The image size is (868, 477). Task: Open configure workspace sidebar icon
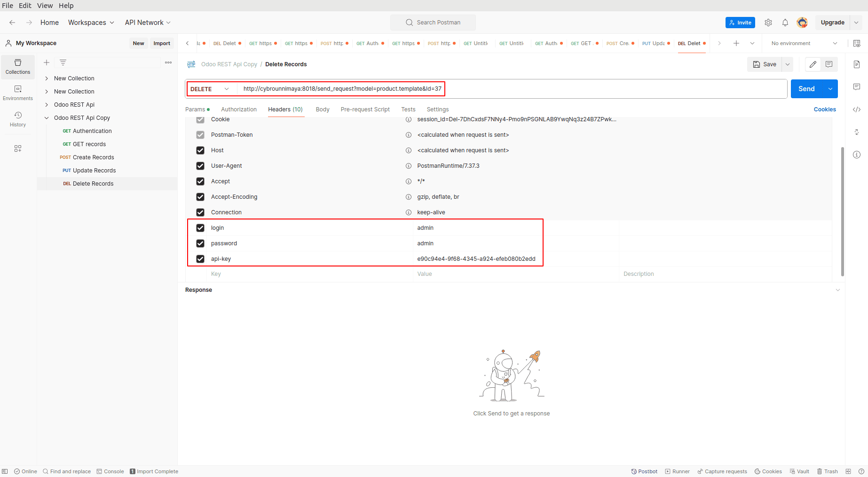[x=18, y=149]
